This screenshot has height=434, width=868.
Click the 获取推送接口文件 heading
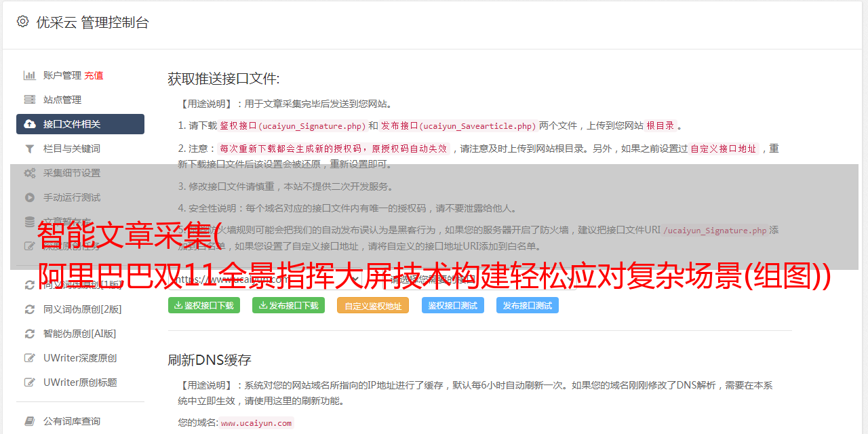click(x=224, y=79)
